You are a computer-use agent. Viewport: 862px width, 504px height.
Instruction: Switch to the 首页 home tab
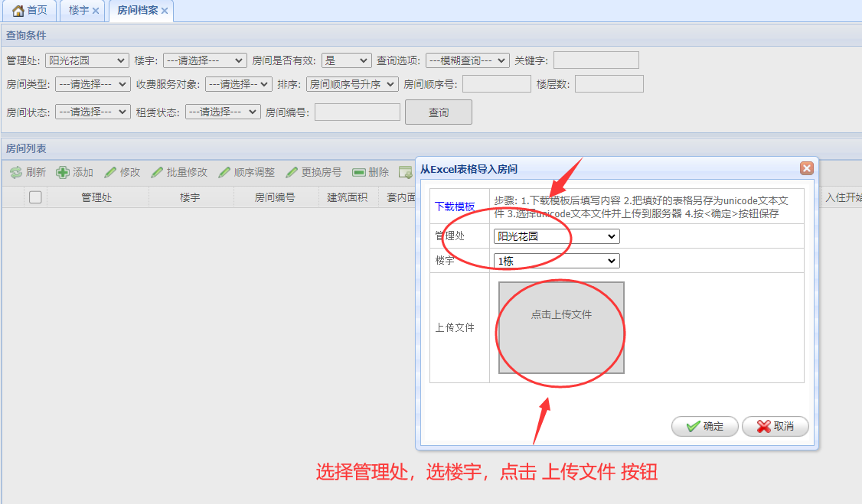(x=29, y=11)
